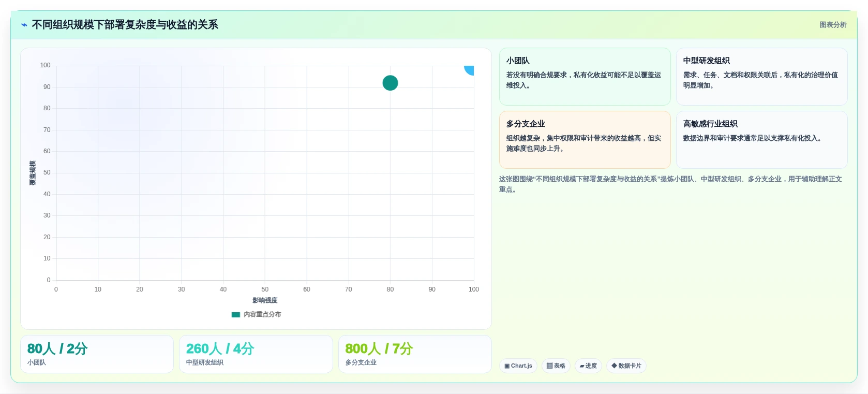Click the 覆盖规模 y-axis title

pyautogui.click(x=33, y=173)
